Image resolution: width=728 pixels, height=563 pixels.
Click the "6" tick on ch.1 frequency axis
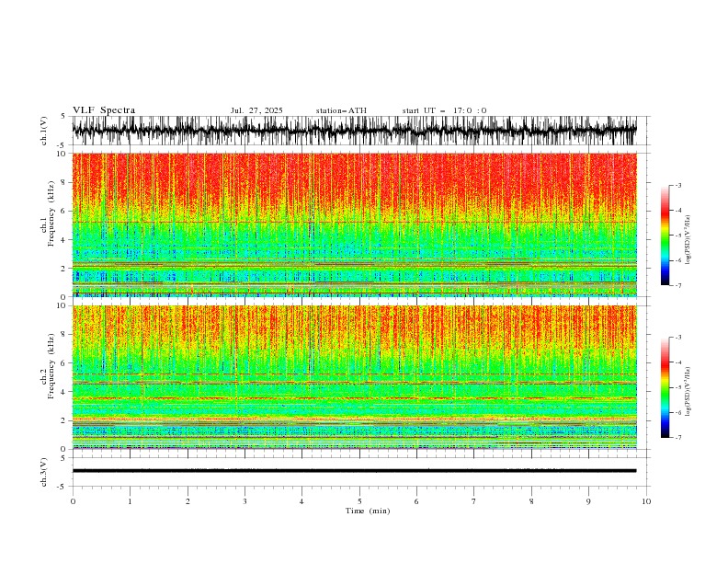pos(64,211)
